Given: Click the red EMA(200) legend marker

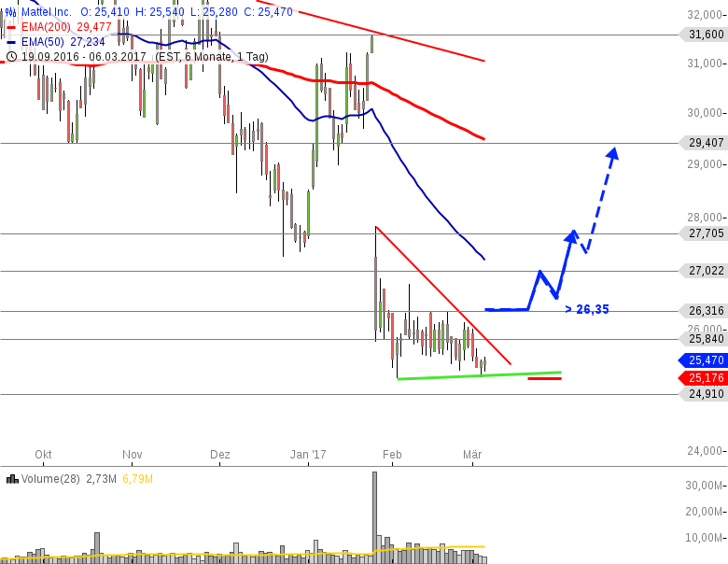Looking at the screenshot, I should point(12,27).
